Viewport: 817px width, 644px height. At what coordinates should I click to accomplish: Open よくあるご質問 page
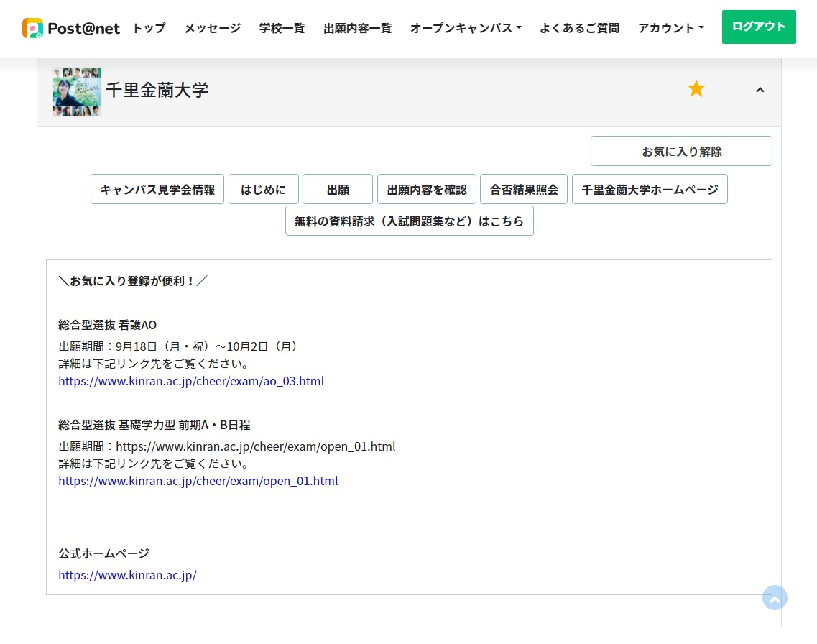pos(579,28)
